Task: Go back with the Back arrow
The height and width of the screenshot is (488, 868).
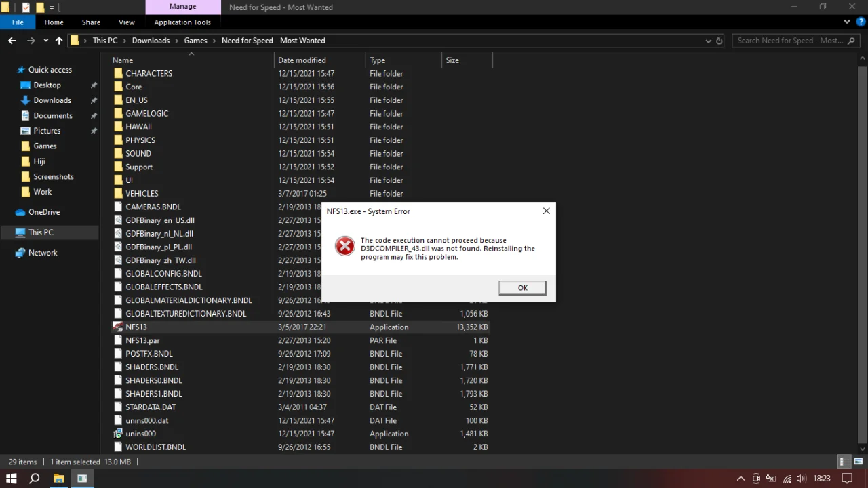Action: click(x=12, y=41)
